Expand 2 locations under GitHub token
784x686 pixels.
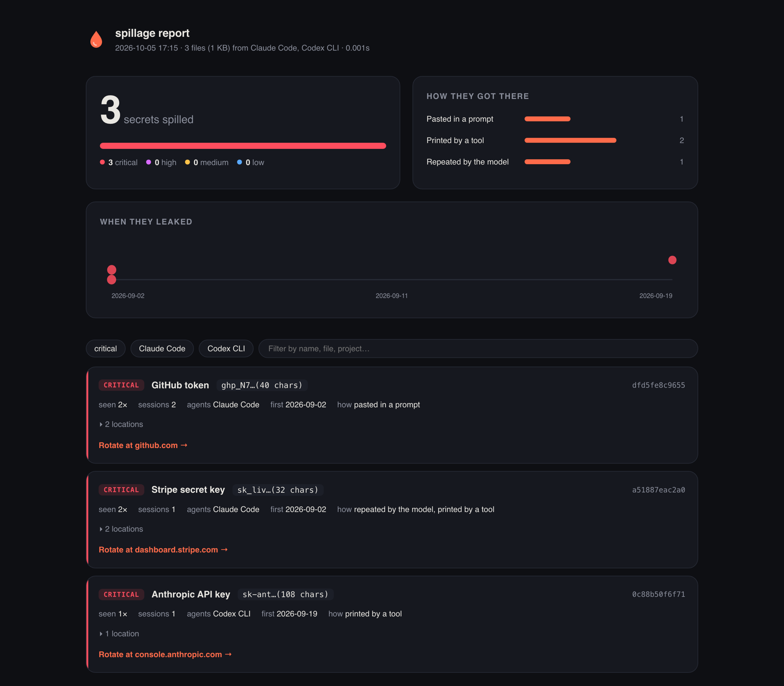(x=121, y=424)
